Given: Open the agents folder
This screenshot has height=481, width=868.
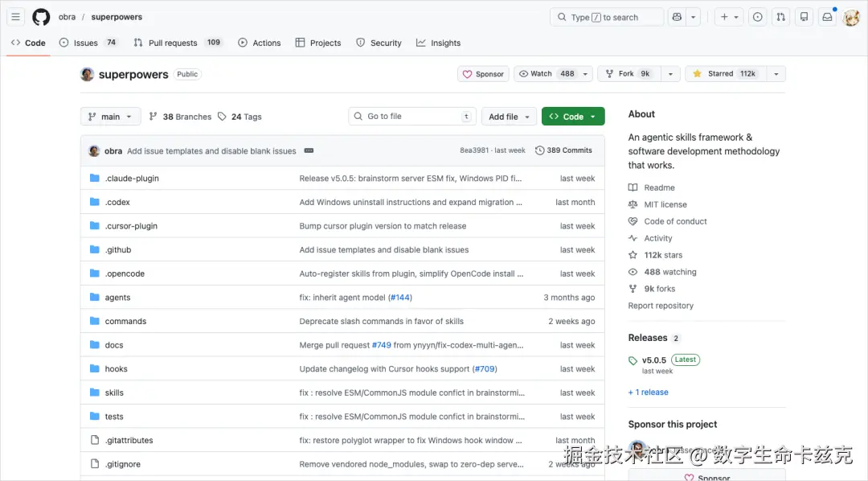Looking at the screenshot, I should click(117, 297).
